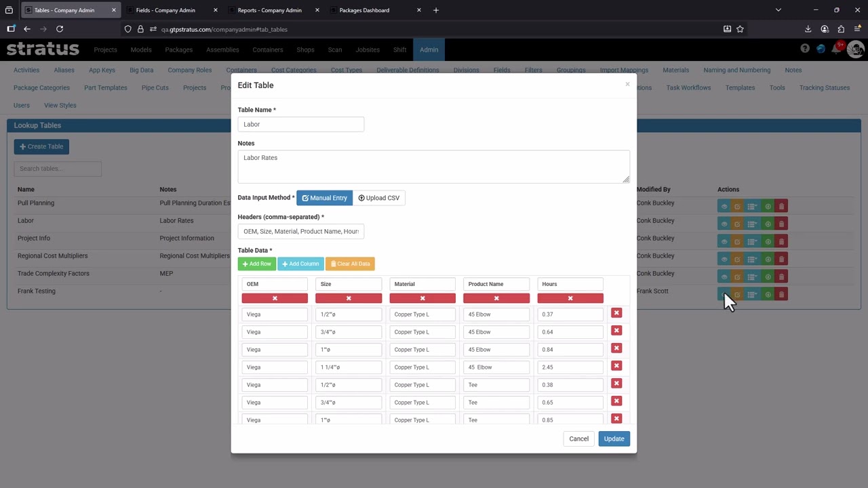
Task: Remove the Product Name column with red X
Action: click(x=496, y=298)
